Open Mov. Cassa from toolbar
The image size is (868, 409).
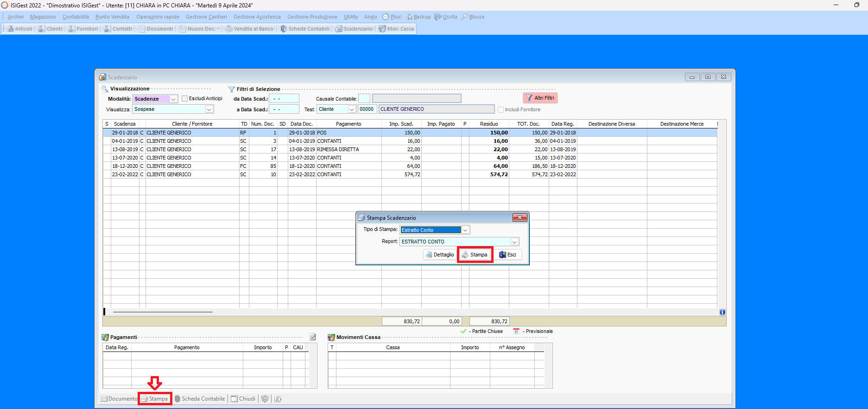396,29
